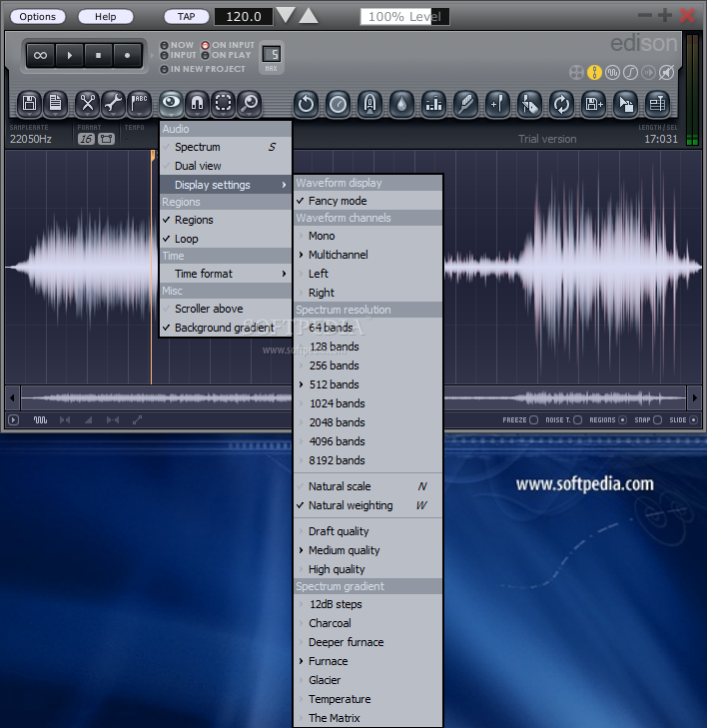Select ON INPUT recording option

[228, 45]
